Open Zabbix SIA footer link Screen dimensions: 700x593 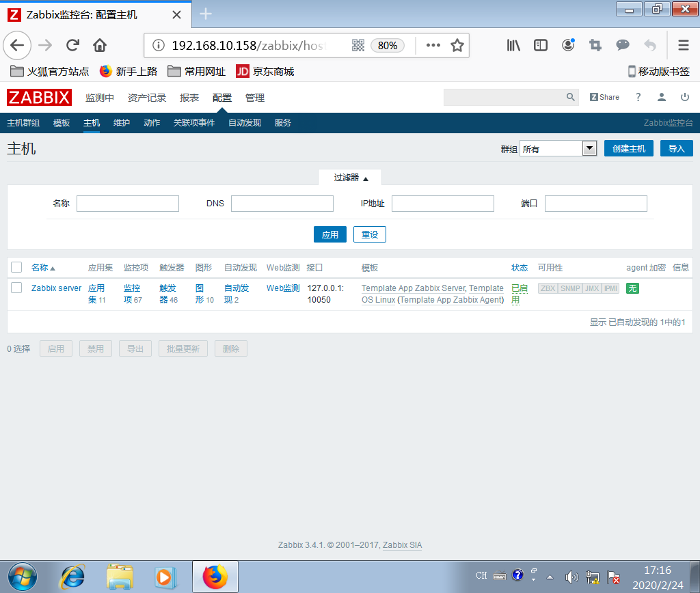click(x=402, y=544)
